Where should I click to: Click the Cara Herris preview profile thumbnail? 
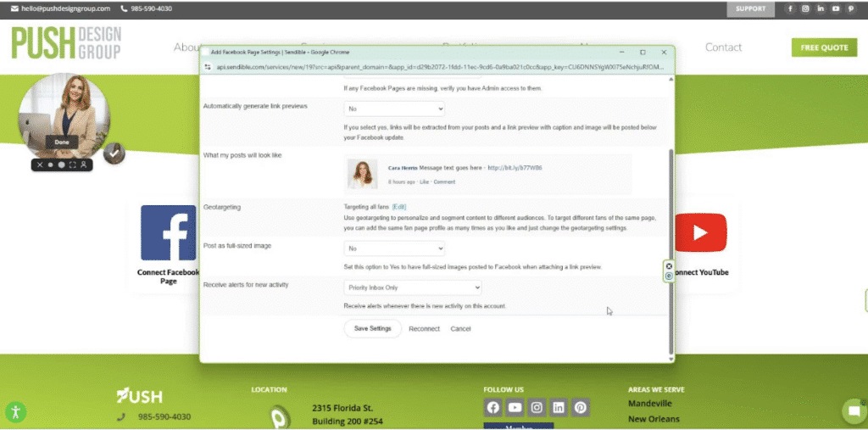click(363, 174)
